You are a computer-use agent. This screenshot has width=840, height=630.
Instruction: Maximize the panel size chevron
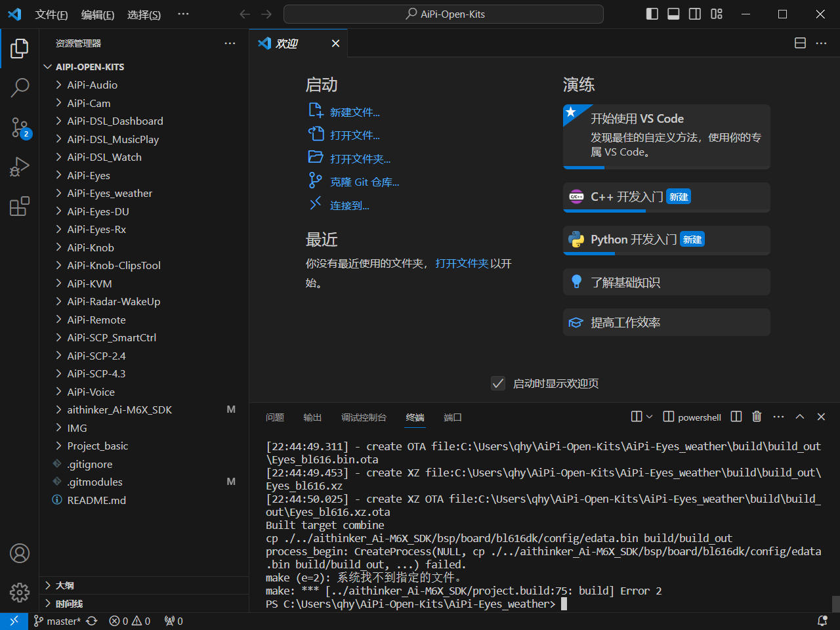pos(800,417)
